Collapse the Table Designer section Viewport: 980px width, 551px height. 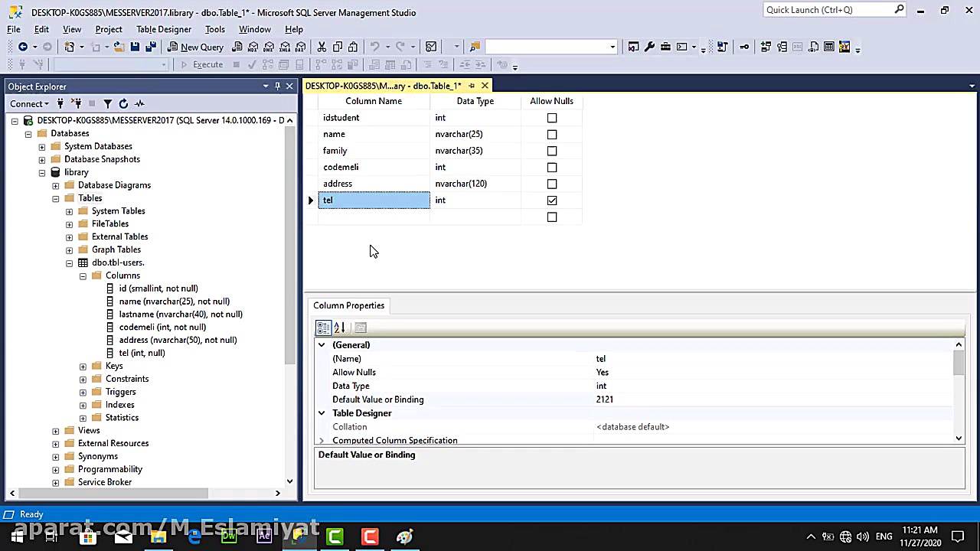(x=322, y=413)
